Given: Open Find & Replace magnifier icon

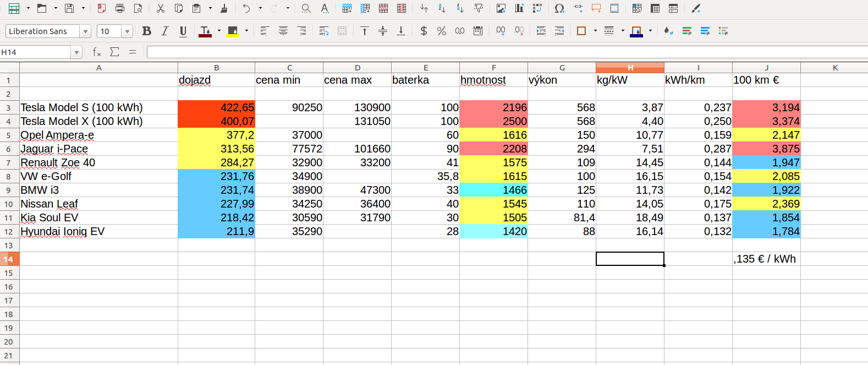Looking at the screenshot, I should point(306,8).
